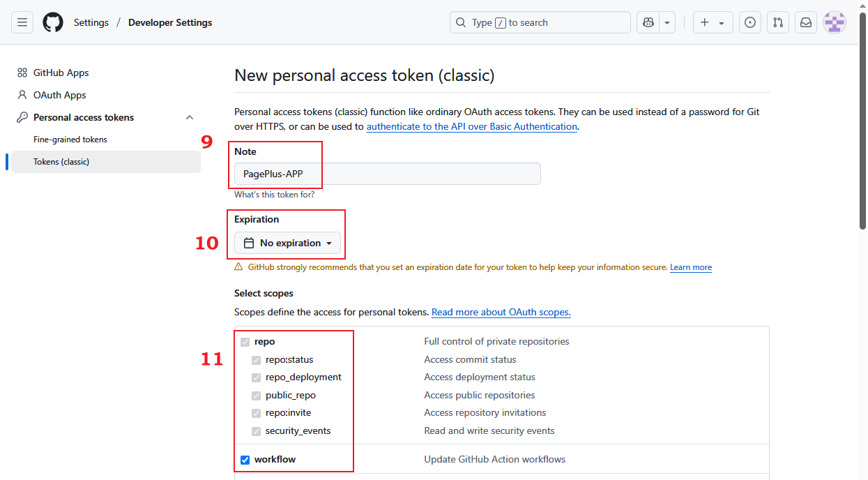Viewport: 868px width, 480px height.
Task: Uncheck the workflow scope checkbox
Action: click(x=245, y=460)
